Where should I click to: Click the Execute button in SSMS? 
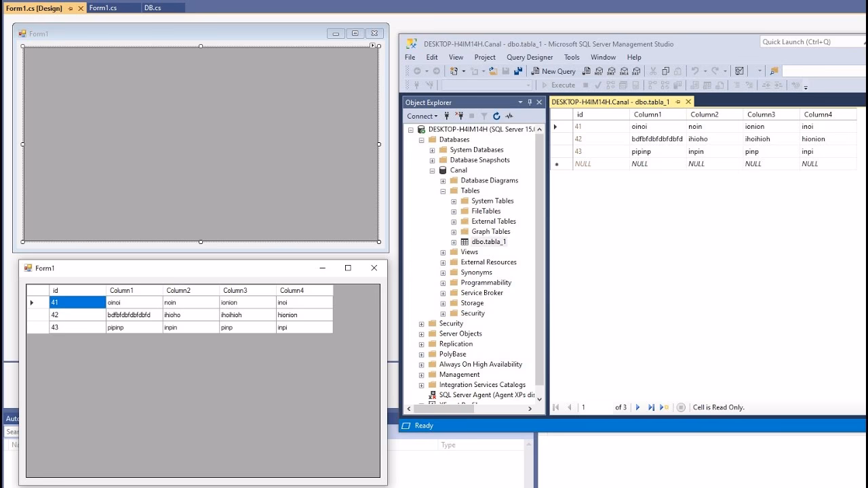pos(558,85)
